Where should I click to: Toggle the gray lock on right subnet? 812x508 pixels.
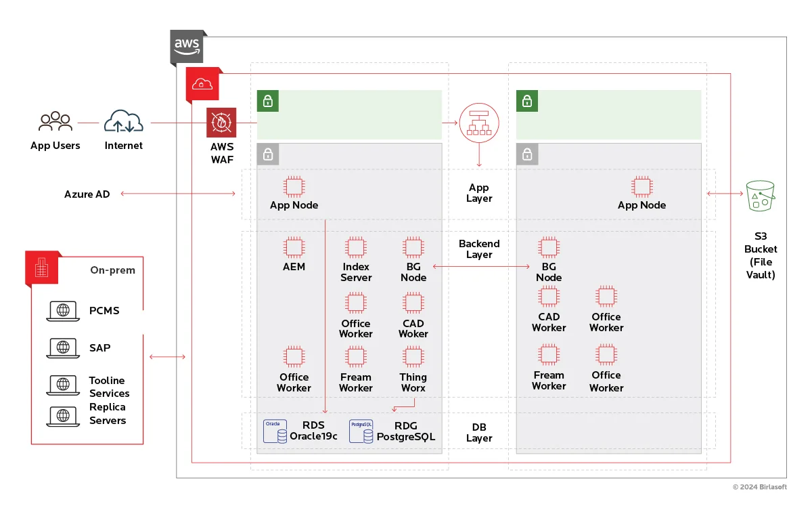click(527, 154)
